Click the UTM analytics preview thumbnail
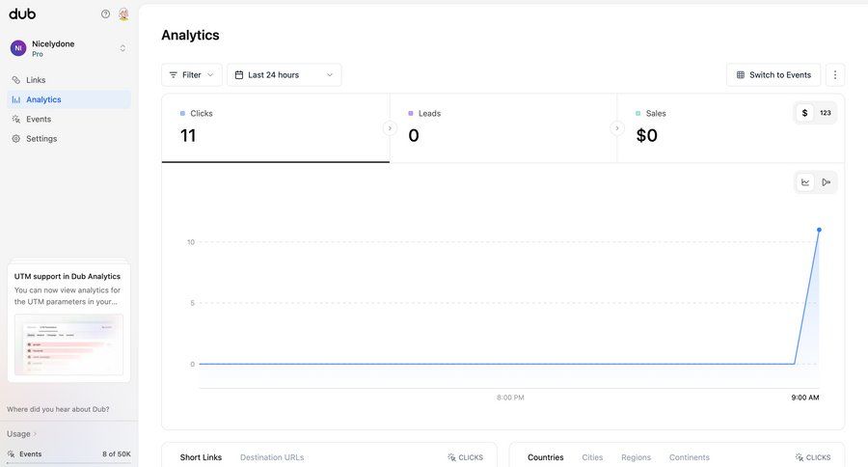The height and width of the screenshot is (467, 868). click(68, 344)
